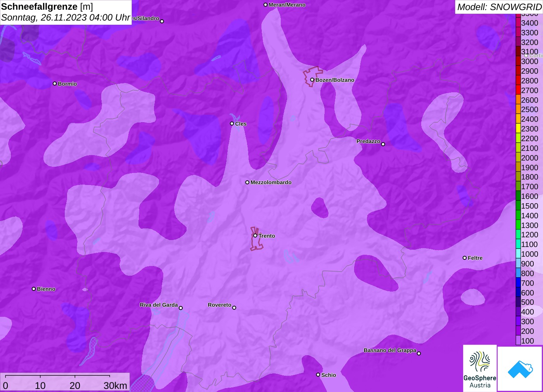Viewport: 543px width, 392px height.
Task: Select the cyan 1000 m legend swatch
Action: 518,254
